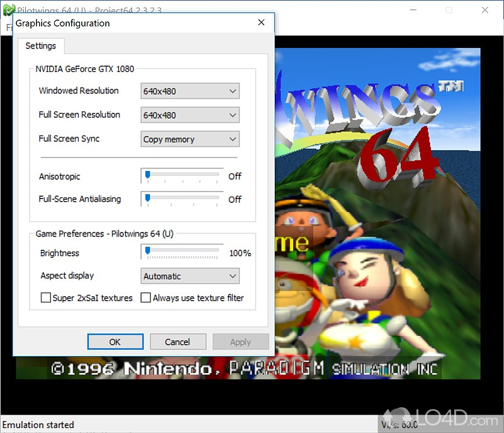
Task: Close the Project64 main window
Action: click(484, 10)
